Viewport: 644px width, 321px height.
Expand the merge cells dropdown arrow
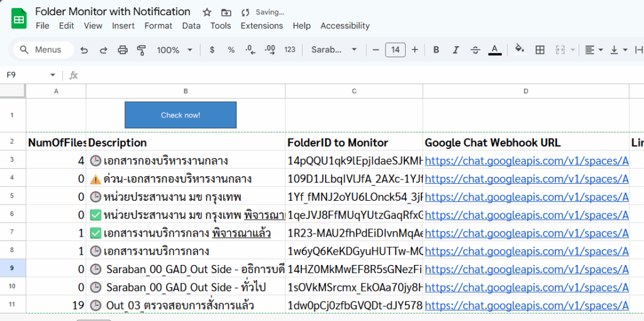click(x=572, y=50)
